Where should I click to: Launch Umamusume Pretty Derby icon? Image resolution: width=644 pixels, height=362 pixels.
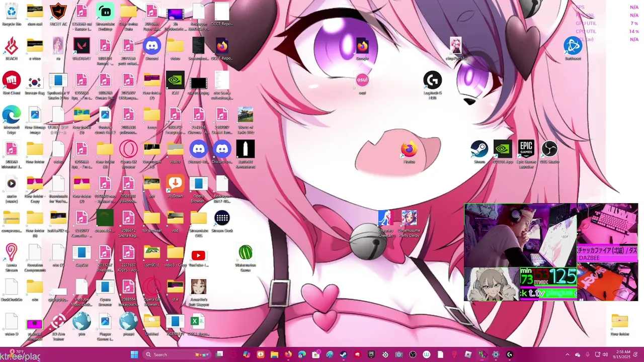point(409,223)
